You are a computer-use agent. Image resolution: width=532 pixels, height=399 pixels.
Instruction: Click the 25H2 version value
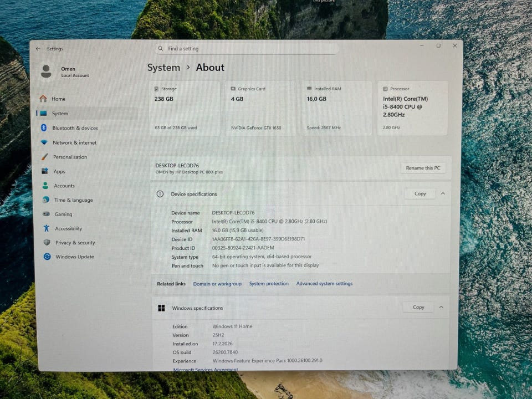point(218,335)
